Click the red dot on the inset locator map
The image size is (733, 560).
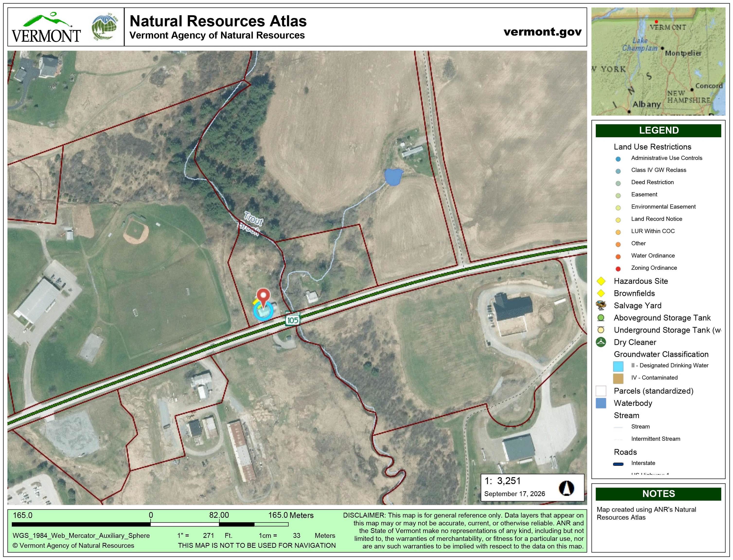[x=656, y=21]
